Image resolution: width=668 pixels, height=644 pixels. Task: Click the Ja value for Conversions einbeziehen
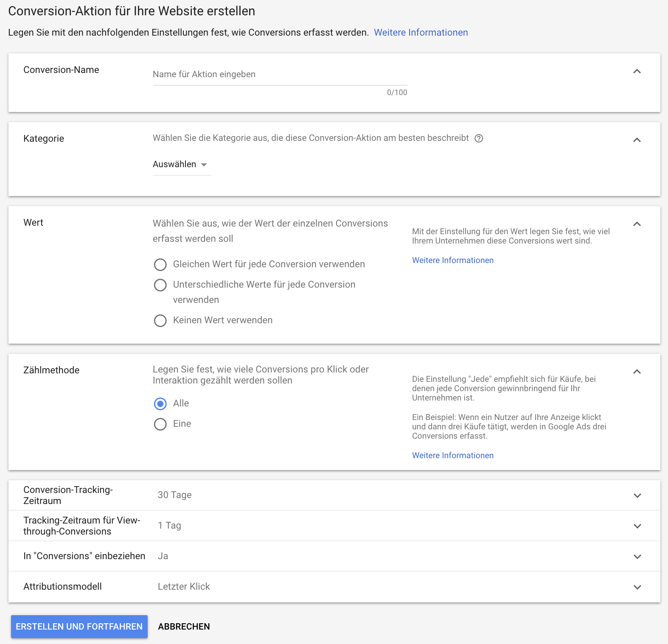(163, 556)
